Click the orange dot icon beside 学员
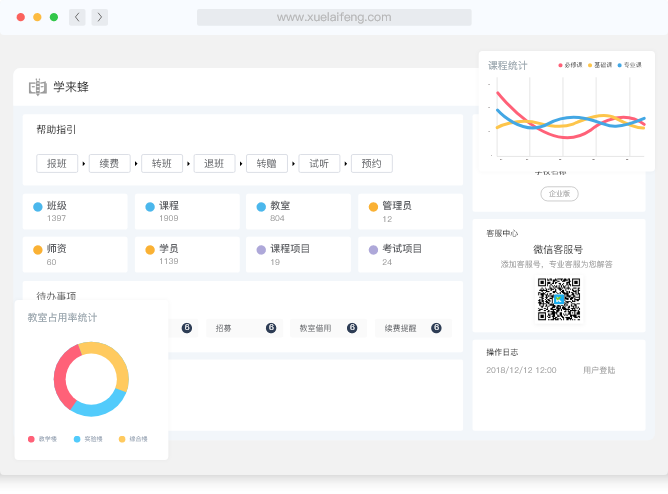This screenshot has width=668, height=494. (x=150, y=250)
